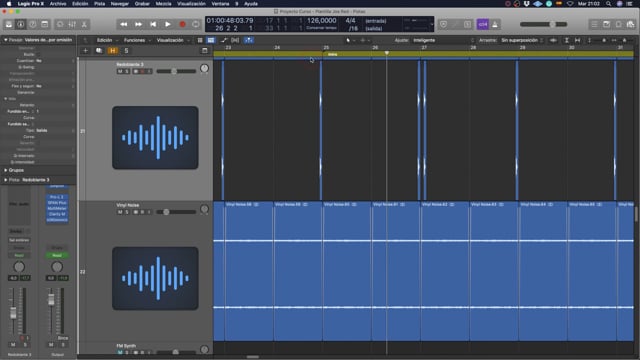Screen dimensions: 640x360
Task: Rewind the playhead
Action: click(124, 24)
